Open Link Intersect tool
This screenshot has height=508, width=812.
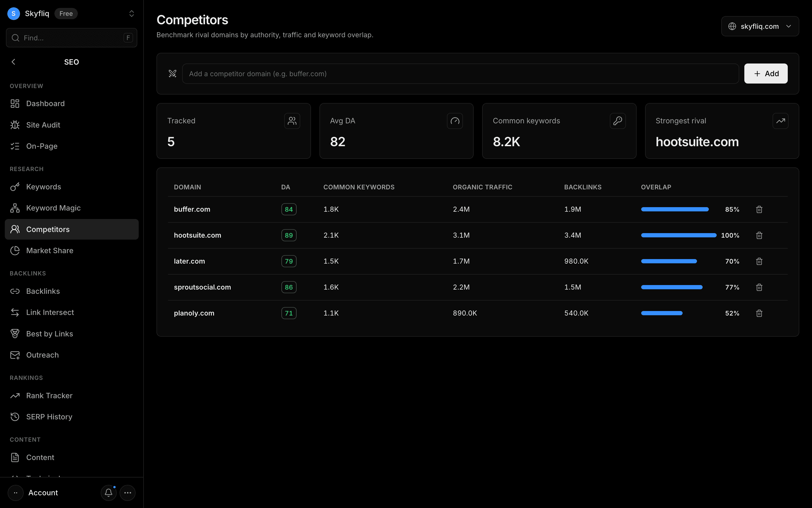click(71, 312)
